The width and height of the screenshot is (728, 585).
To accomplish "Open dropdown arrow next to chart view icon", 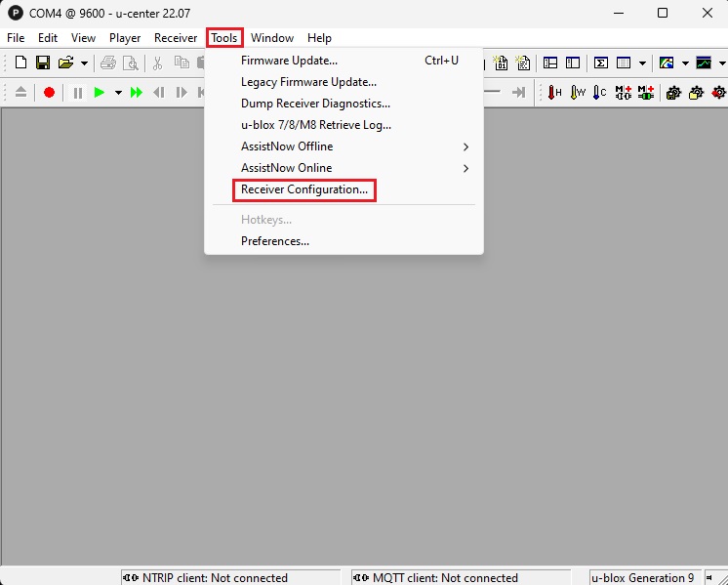I will (722, 63).
